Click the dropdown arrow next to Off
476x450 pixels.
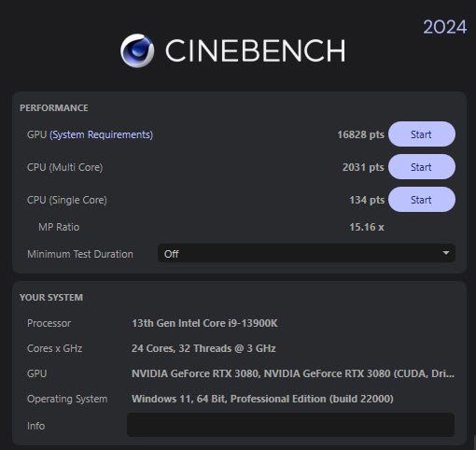pyautogui.click(x=446, y=253)
